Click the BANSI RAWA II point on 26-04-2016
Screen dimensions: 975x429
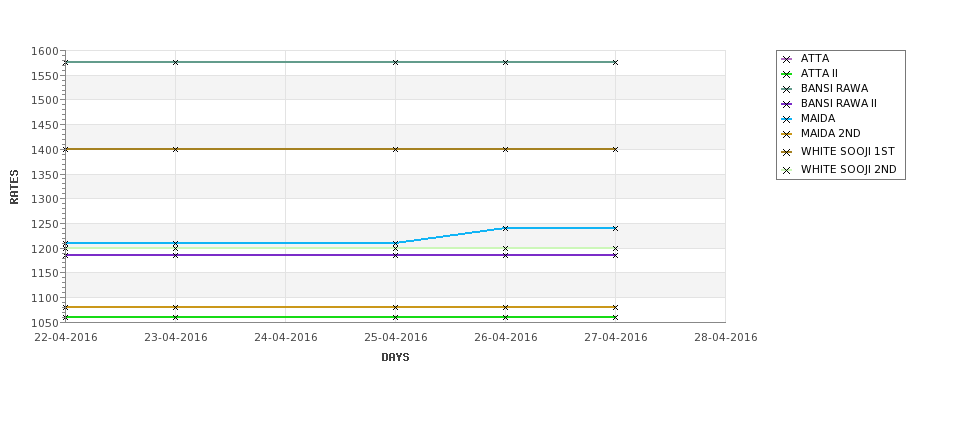tap(506, 255)
